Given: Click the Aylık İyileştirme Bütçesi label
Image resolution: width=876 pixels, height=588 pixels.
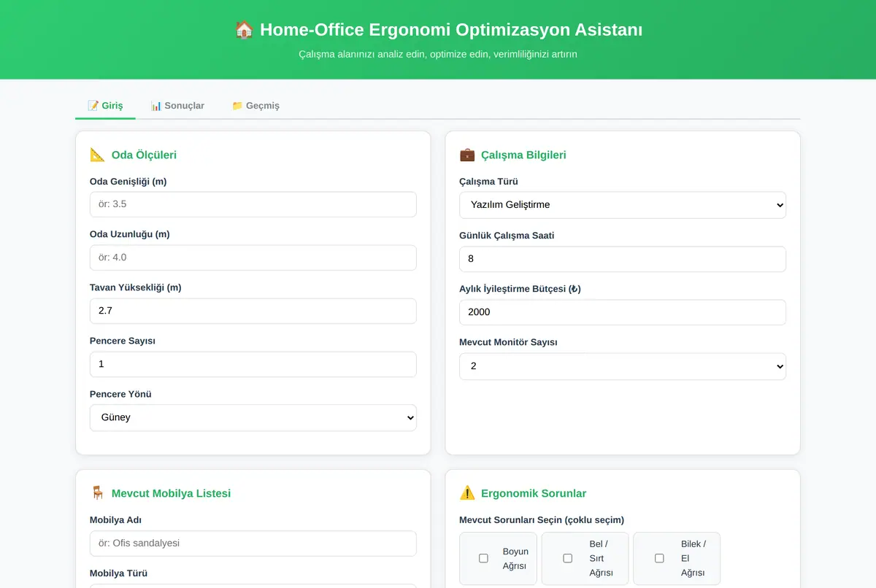Looking at the screenshot, I should [x=520, y=289].
